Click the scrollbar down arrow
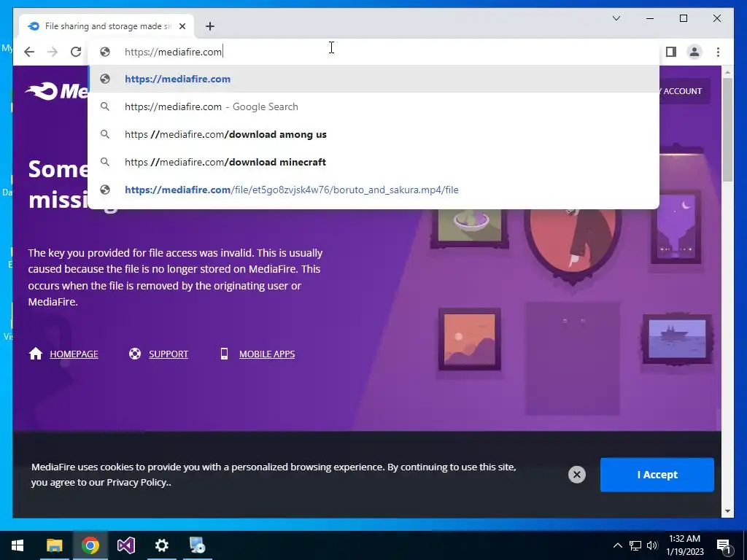This screenshot has height=560, width=747. click(x=727, y=511)
